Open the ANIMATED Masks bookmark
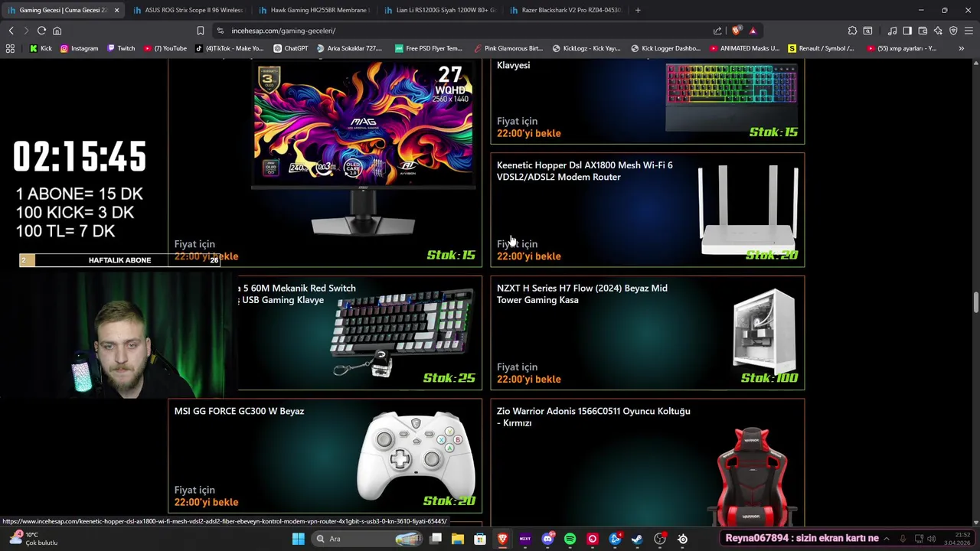The height and width of the screenshot is (551, 980). click(744, 48)
